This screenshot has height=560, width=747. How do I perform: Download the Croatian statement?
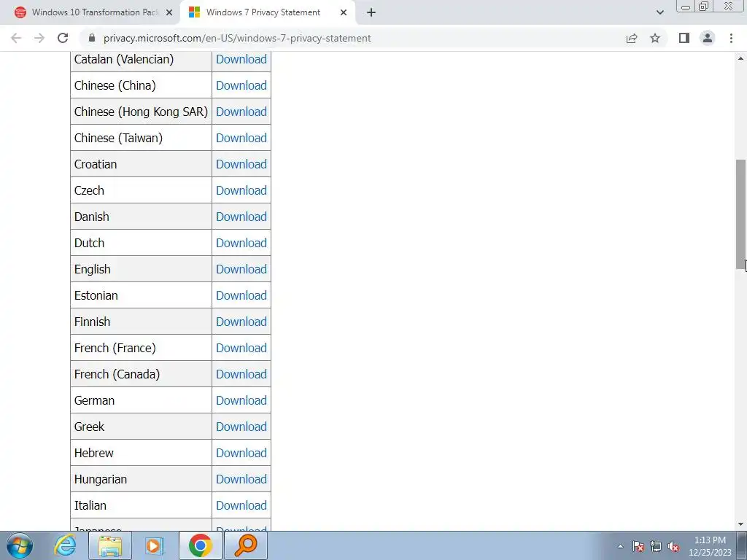[x=241, y=164]
